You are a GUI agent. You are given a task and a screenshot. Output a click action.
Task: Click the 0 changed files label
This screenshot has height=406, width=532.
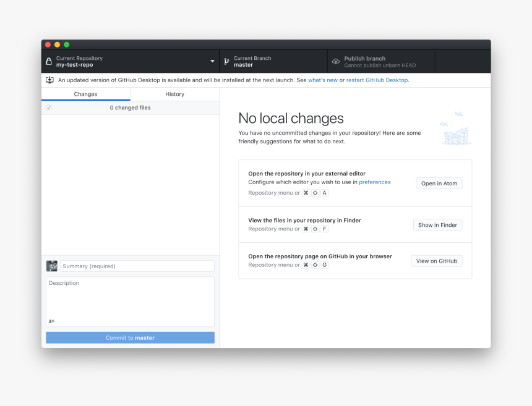(x=131, y=108)
